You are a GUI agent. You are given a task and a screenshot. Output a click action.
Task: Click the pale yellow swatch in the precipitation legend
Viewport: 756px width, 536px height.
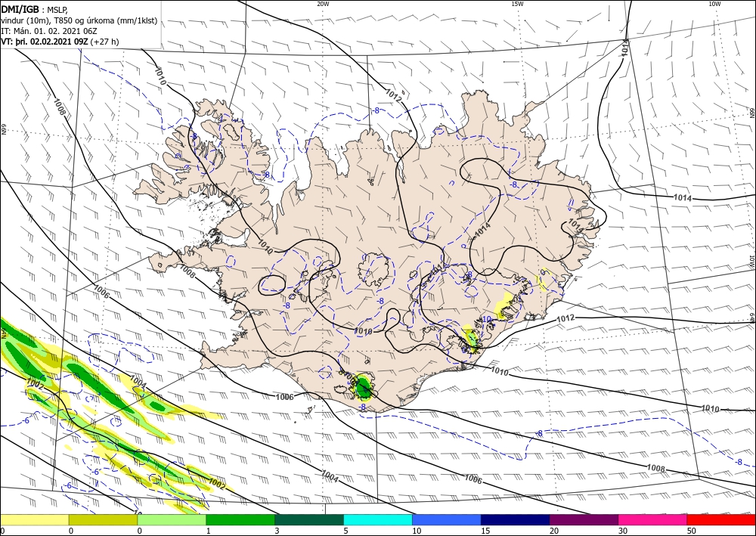[x=34, y=519]
